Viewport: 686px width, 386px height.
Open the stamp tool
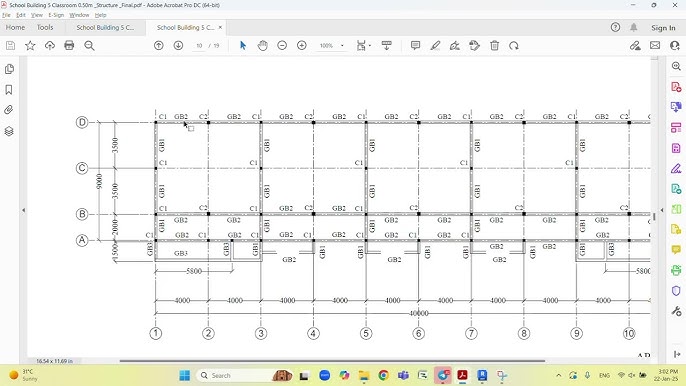coord(475,46)
